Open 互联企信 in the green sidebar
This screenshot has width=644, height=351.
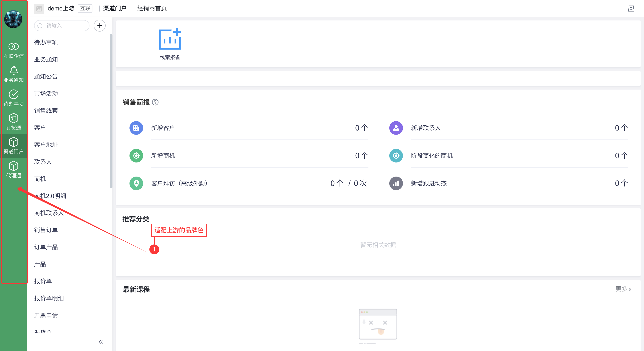click(x=13, y=51)
